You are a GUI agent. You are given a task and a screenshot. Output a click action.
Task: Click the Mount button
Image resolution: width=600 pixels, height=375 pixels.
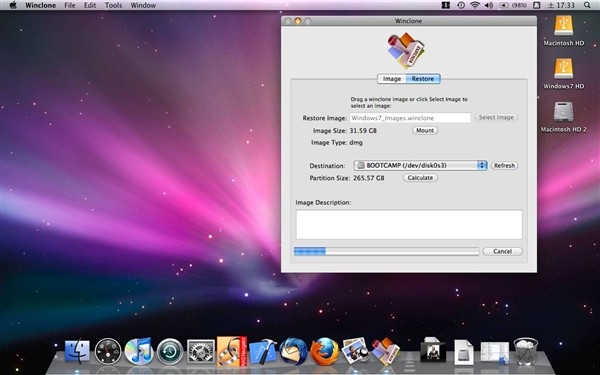pyautogui.click(x=425, y=130)
